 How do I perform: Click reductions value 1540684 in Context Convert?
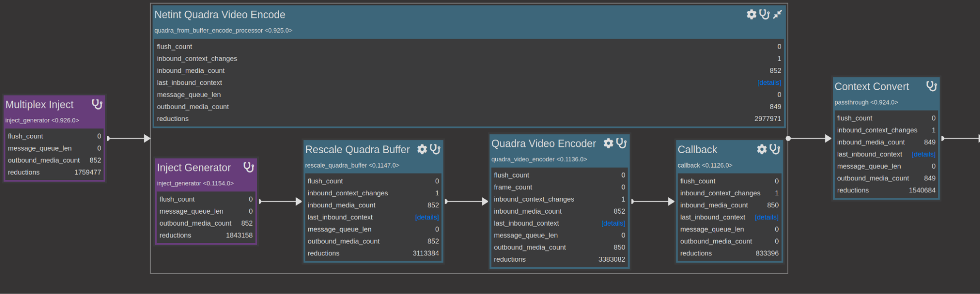coord(922,190)
